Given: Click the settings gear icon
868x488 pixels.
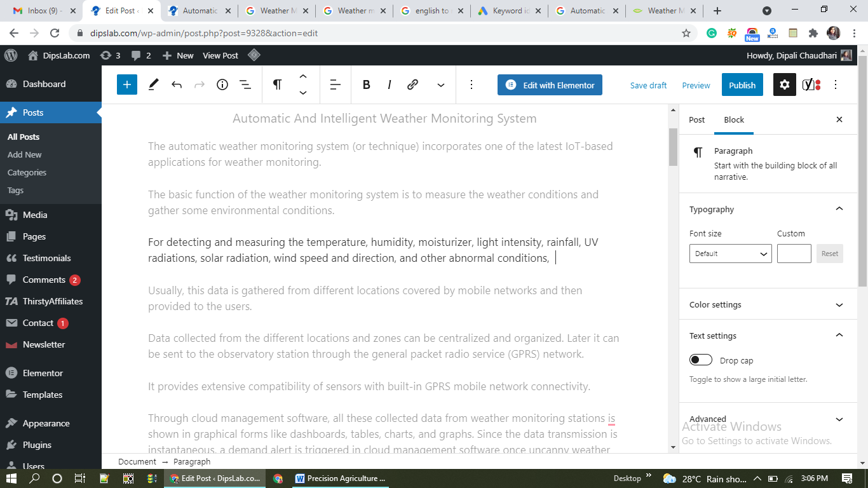Looking at the screenshot, I should (x=784, y=85).
